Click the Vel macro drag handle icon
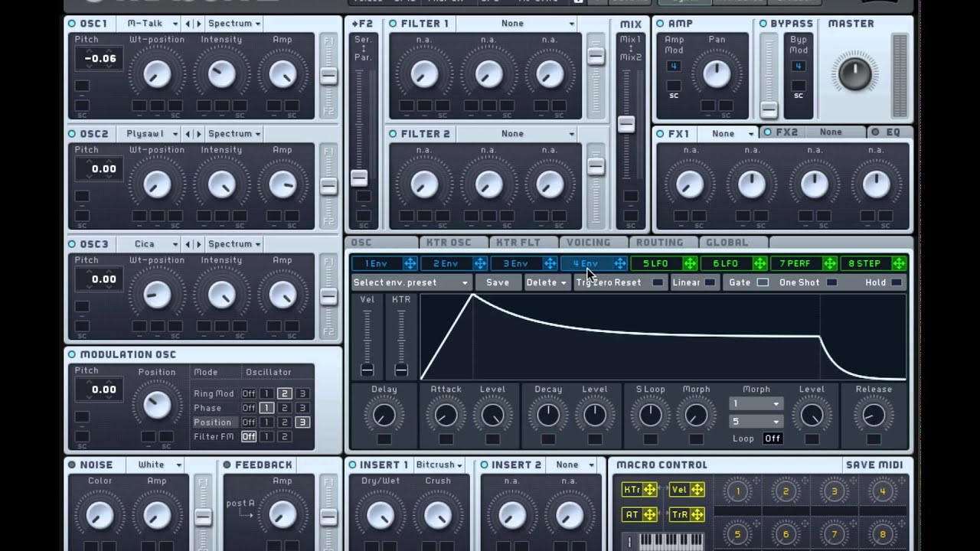The height and width of the screenshot is (551, 980). pos(697,490)
